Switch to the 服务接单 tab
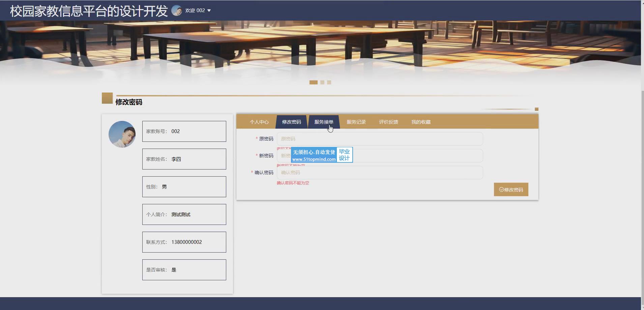The width and height of the screenshot is (644, 310). [x=324, y=122]
